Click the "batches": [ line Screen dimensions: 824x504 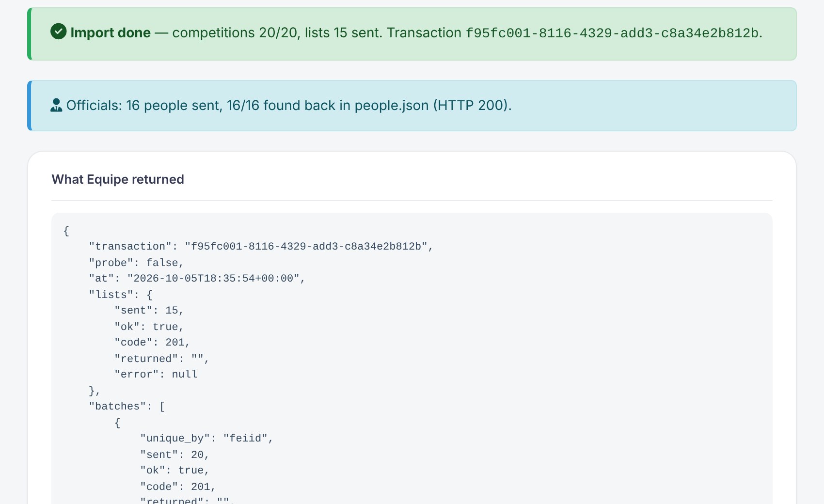pos(127,407)
